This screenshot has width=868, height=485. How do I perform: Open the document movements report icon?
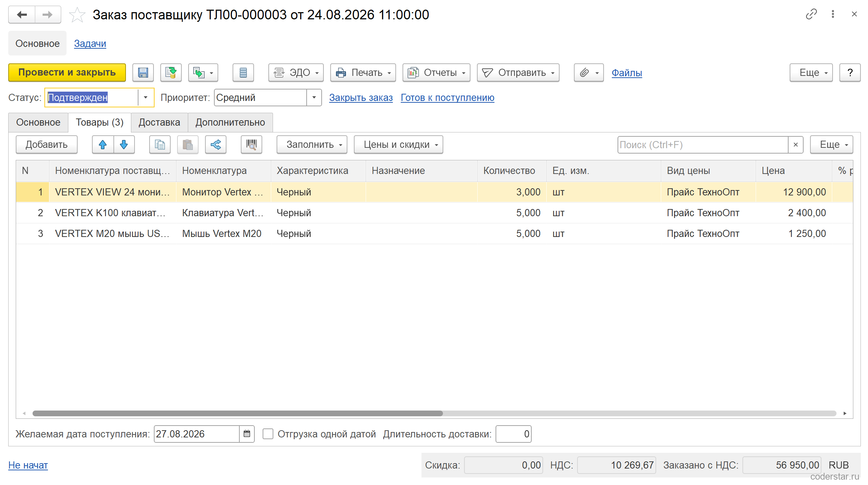(243, 73)
